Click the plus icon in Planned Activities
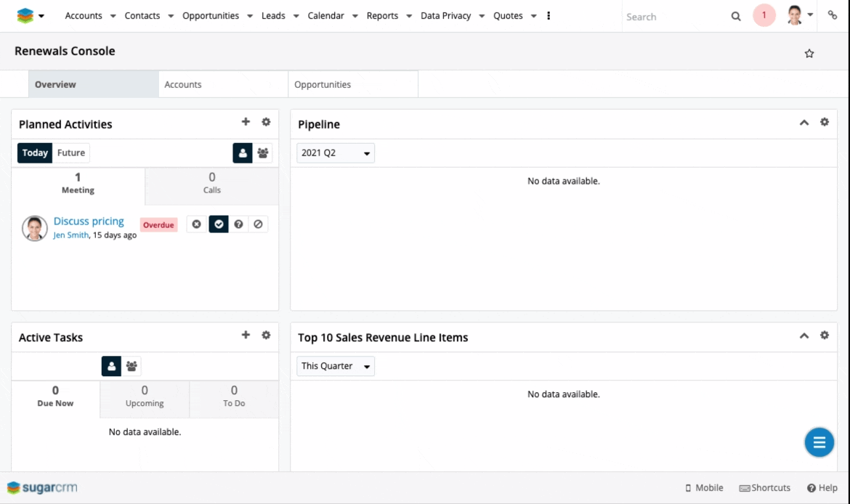Viewport: 850px width, 504px height. point(246,122)
